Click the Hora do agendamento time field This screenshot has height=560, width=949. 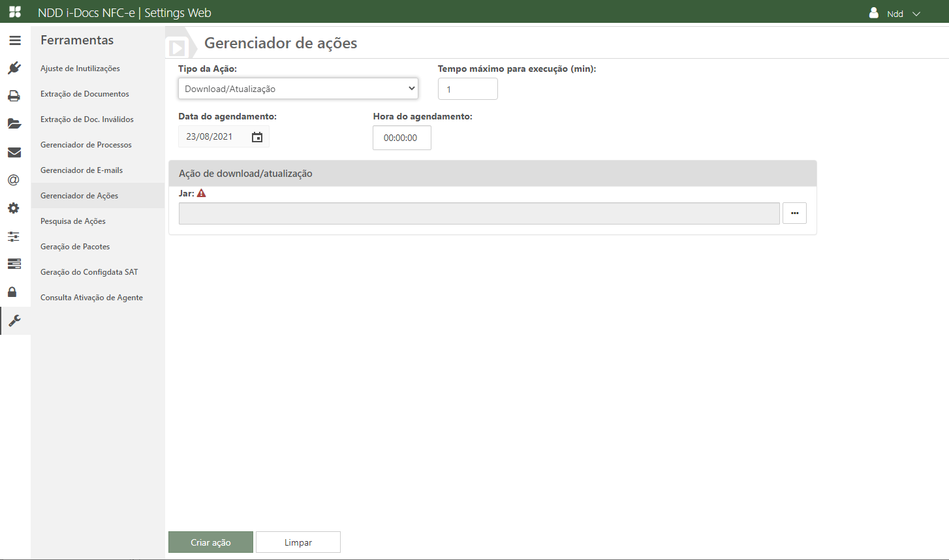[x=401, y=138]
